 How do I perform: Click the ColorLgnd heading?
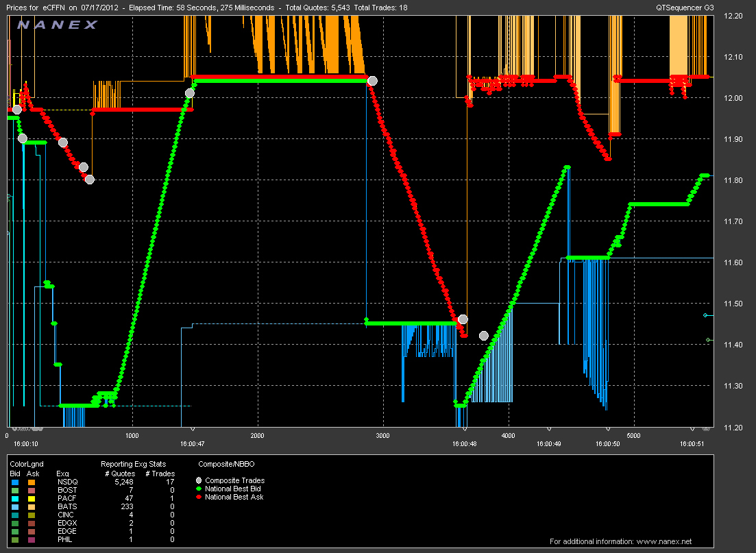coord(27,464)
